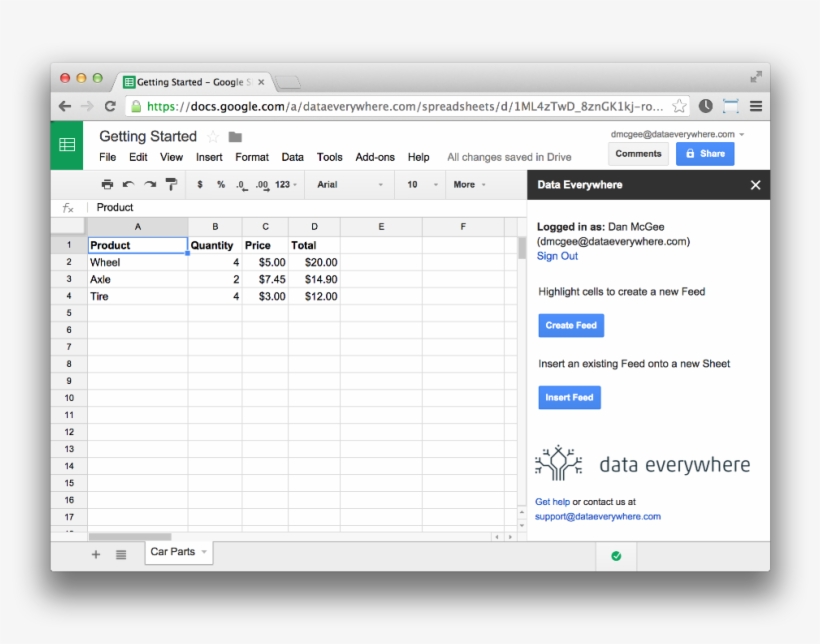Increase decimal places
This screenshot has width=820, height=644.
(261, 184)
